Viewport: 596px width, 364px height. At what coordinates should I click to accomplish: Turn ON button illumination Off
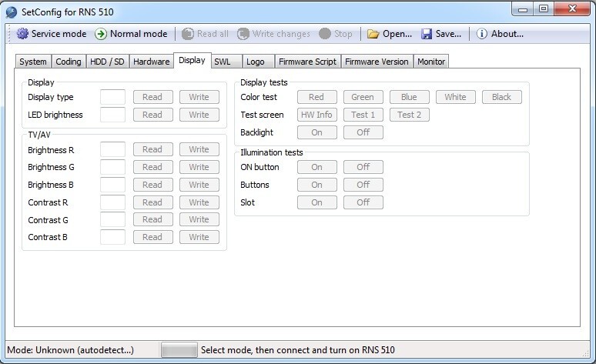click(x=363, y=167)
